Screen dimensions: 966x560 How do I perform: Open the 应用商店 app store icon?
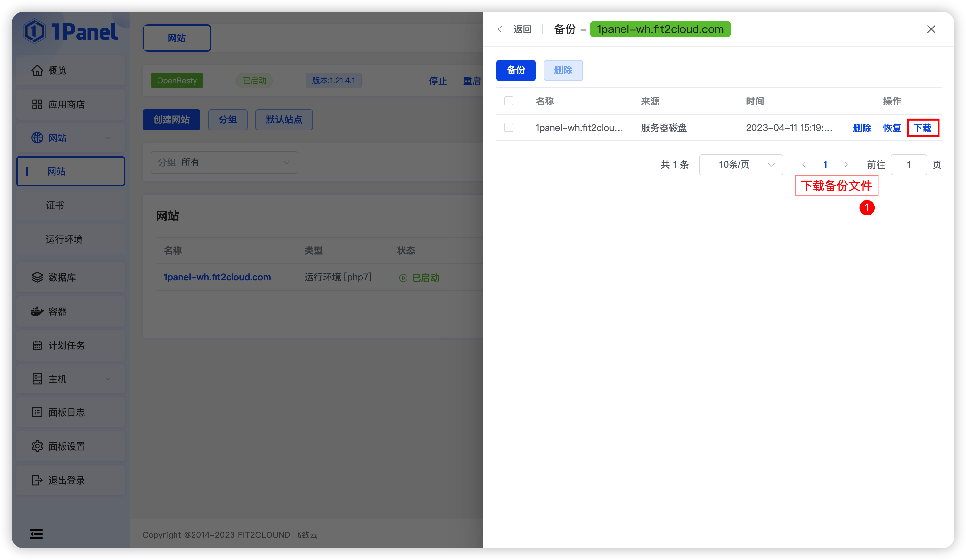37,104
